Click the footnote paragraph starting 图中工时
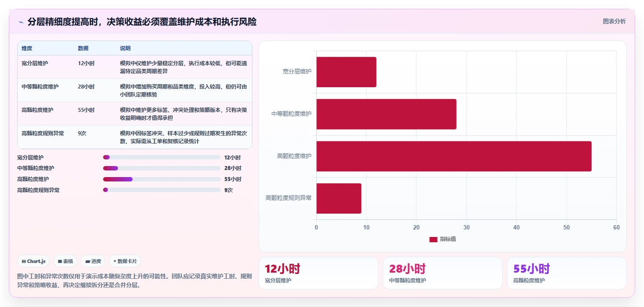The width and height of the screenshot is (644, 307). coord(135,281)
